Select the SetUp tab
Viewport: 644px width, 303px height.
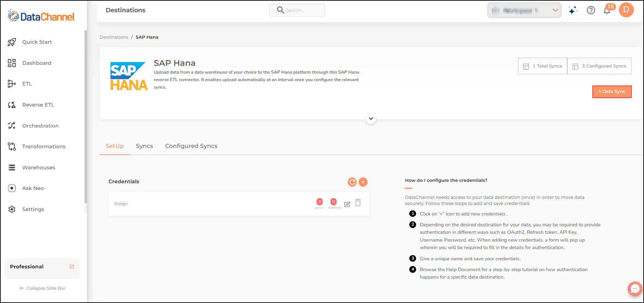click(x=114, y=146)
